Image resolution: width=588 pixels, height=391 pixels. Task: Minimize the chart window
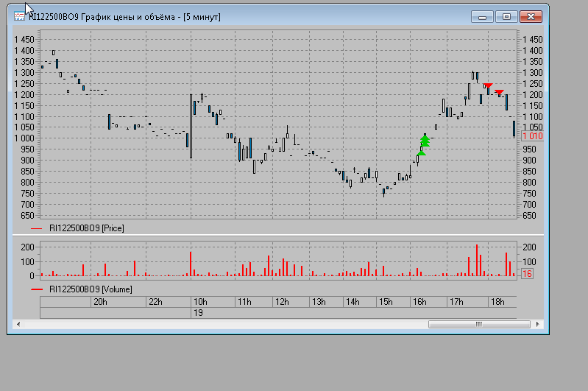[483, 17]
